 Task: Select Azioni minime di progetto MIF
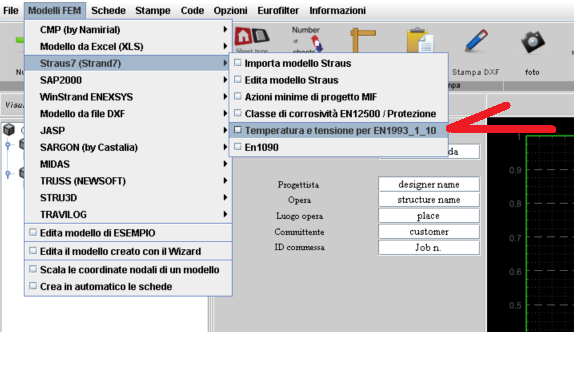[339, 97]
